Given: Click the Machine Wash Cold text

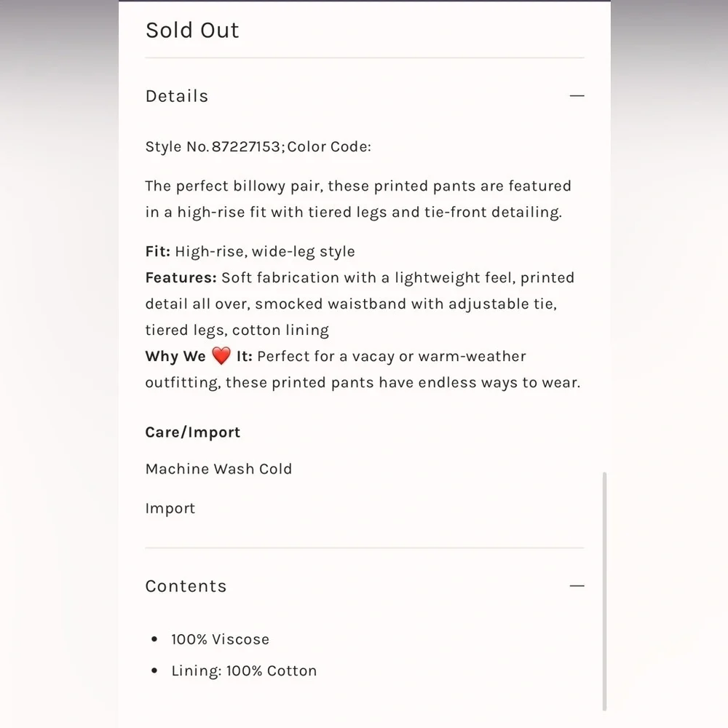Looking at the screenshot, I should pos(218,469).
